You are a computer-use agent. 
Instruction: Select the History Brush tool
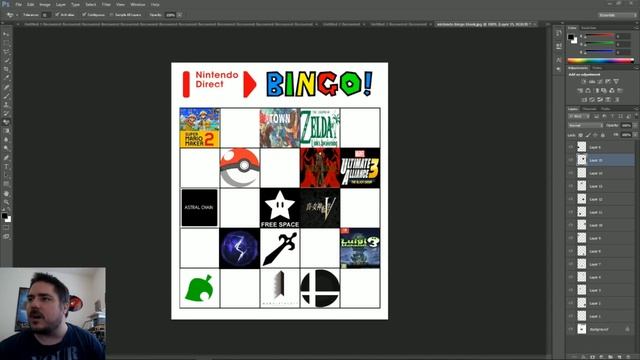[x=6, y=114]
